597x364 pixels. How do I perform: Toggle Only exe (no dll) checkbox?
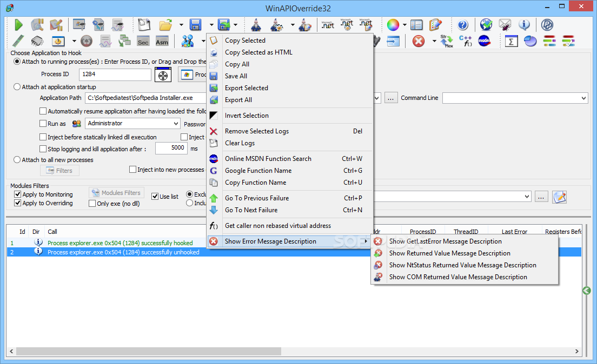[x=92, y=204]
